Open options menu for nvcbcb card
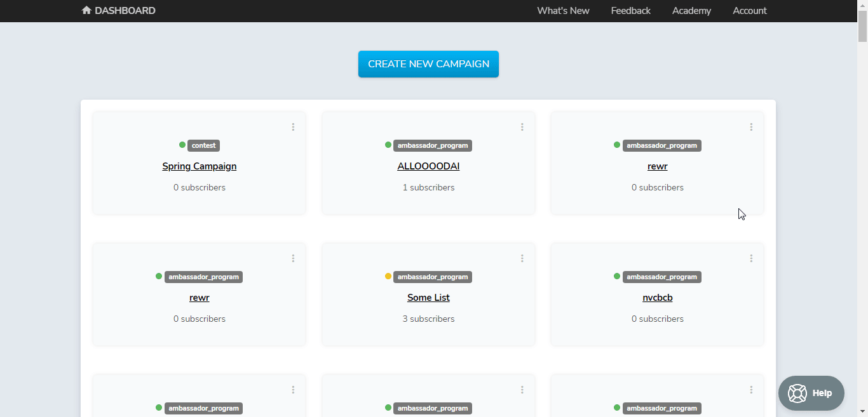This screenshot has height=417, width=868. [751, 258]
